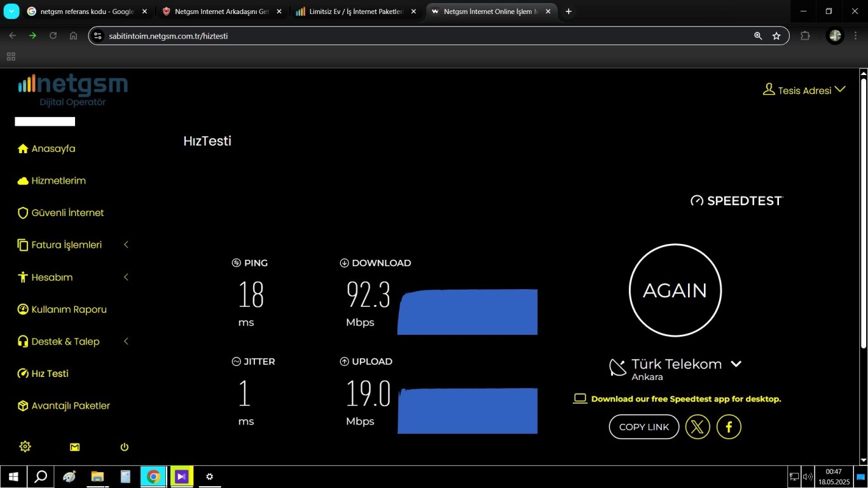This screenshot has height=488, width=868.
Task: Open Güvenli İnternet menu item
Action: (68, 213)
